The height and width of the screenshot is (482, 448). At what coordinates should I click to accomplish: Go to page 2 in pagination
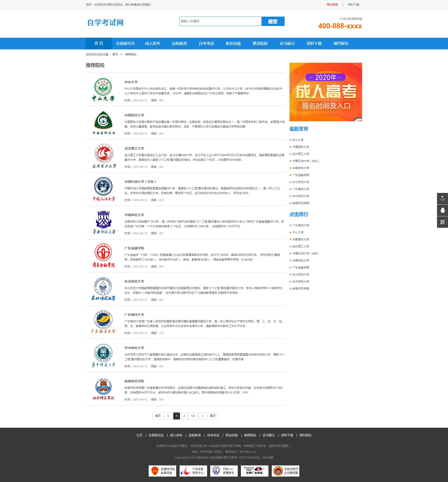tap(184, 416)
